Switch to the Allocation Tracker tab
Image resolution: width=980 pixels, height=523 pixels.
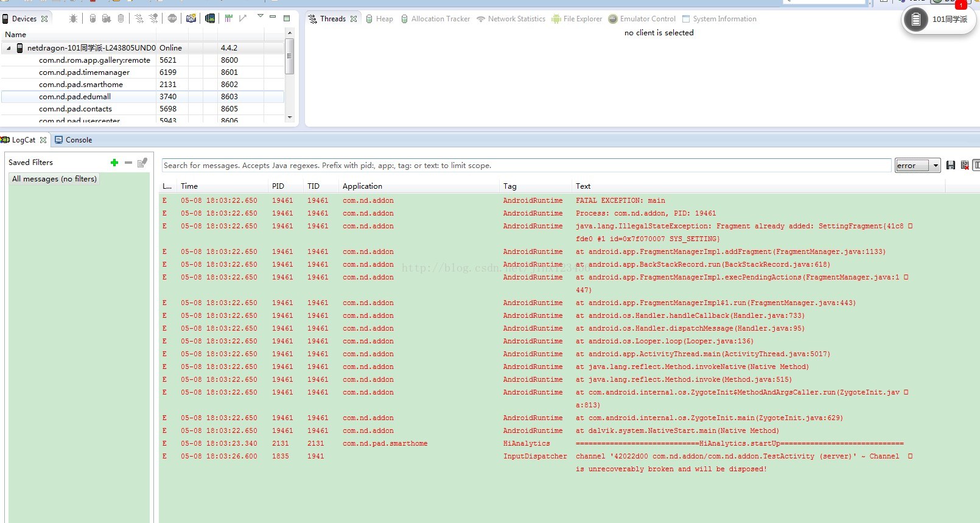(435, 19)
